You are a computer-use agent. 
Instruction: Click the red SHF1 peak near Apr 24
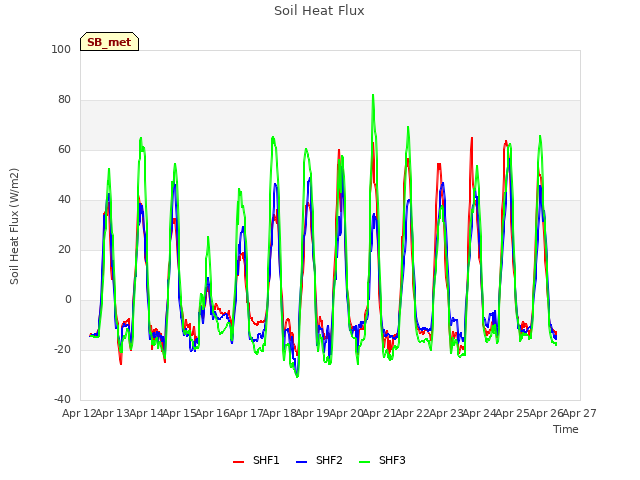(x=472, y=139)
